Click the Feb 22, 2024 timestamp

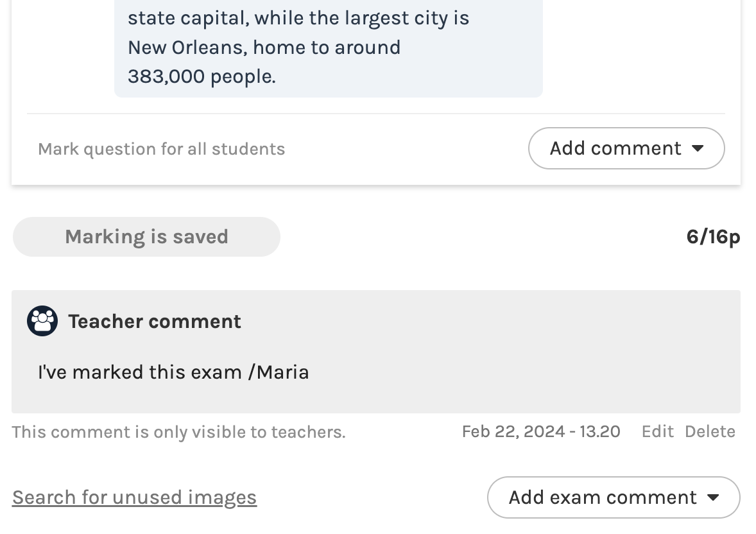513,431
